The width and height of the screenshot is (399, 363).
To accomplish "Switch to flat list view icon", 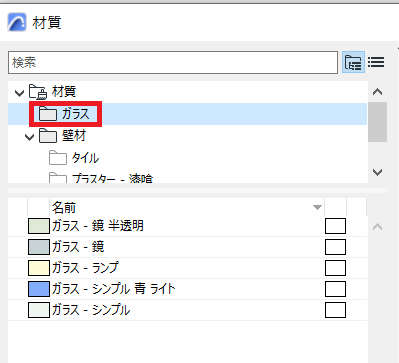I will point(376,62).
